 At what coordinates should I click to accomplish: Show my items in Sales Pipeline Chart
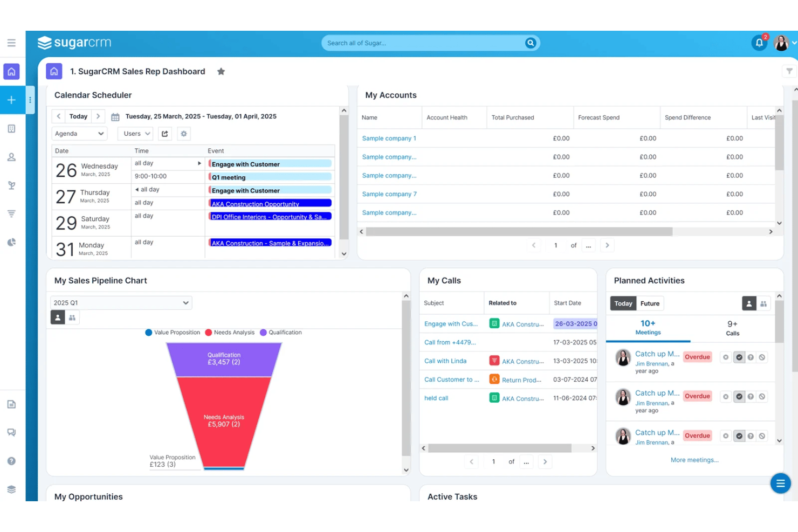pos(58,317)
